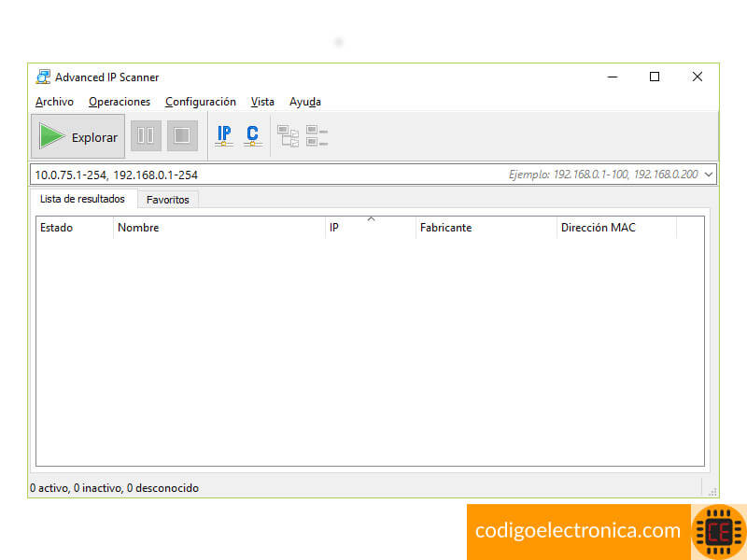The height and width of the screenshot is (560, 747).
Task: Switch to the Favoritos tab
Action: [x=168, y=200]
